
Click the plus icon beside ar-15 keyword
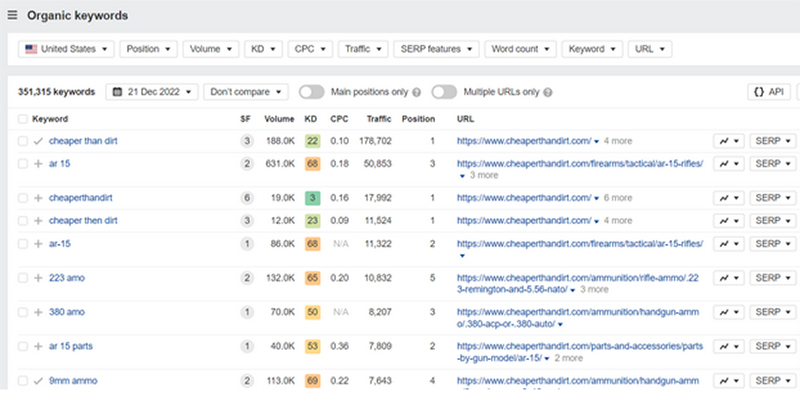[x=38, y=244]
